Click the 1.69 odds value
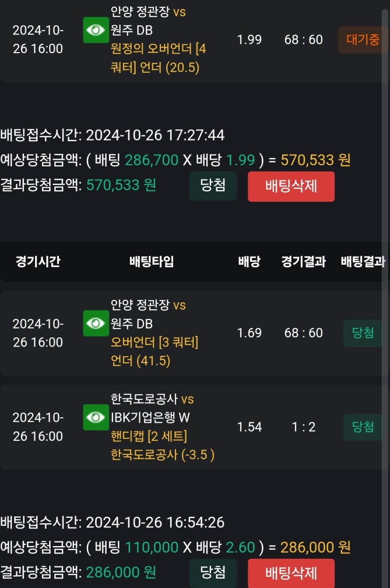 pos(249,333)
